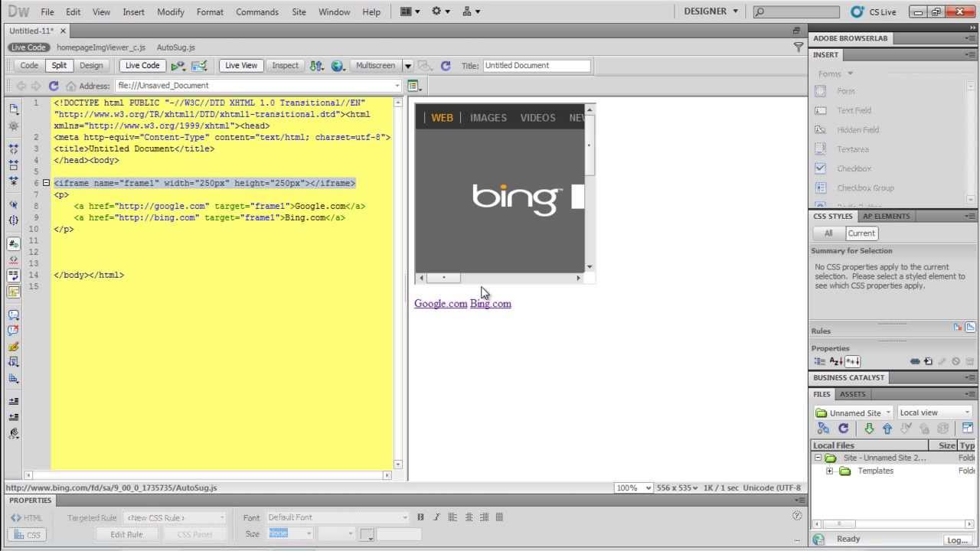
Task: Open the Insert menu
Action: (x=133, y=12)
